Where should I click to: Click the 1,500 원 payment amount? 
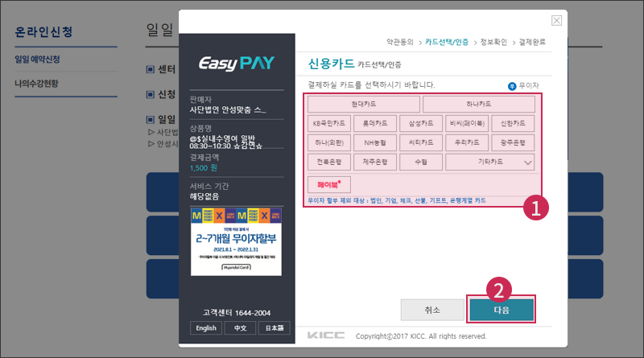[x=204, y=168]
